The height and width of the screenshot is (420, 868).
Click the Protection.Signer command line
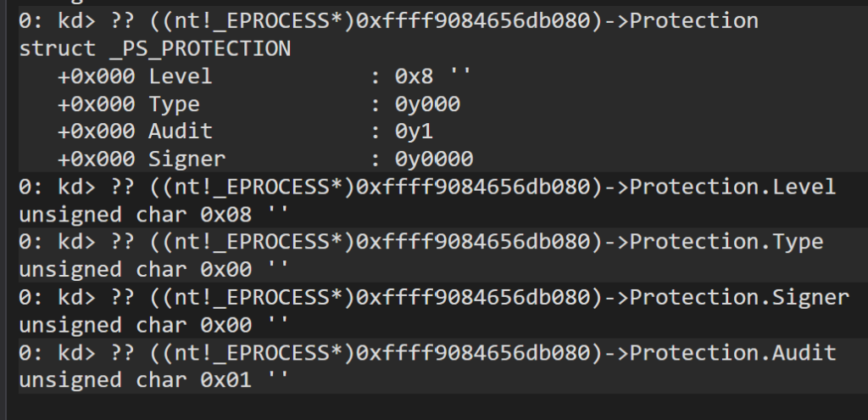coord(433,297)
